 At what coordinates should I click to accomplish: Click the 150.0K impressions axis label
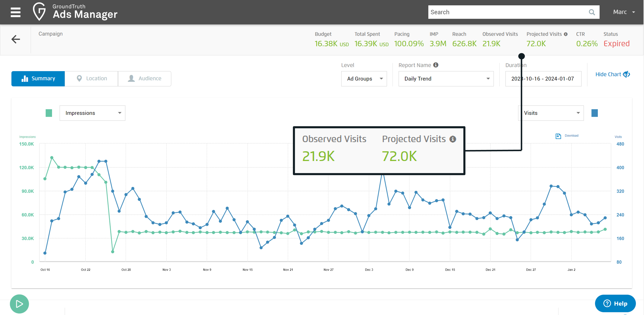26,144
